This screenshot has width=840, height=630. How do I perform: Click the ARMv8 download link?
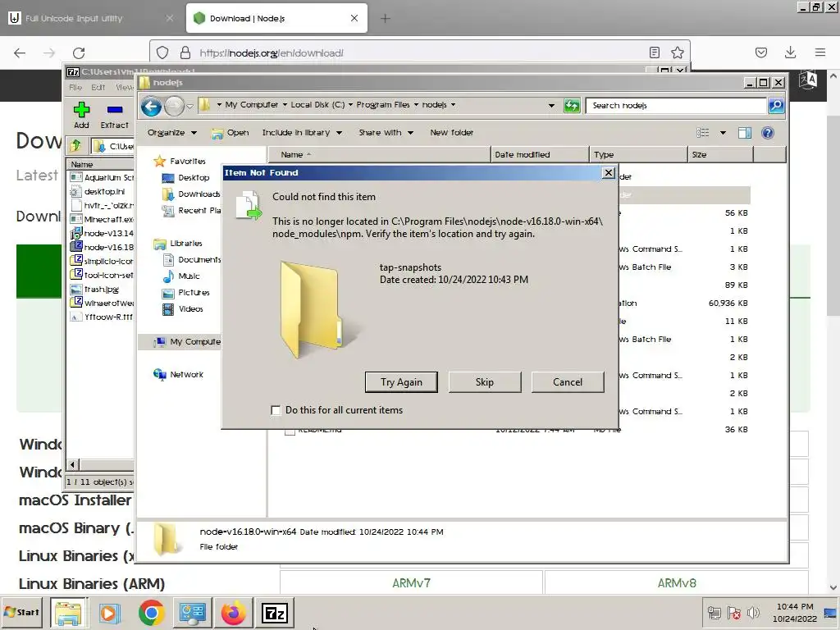point(677,583)
